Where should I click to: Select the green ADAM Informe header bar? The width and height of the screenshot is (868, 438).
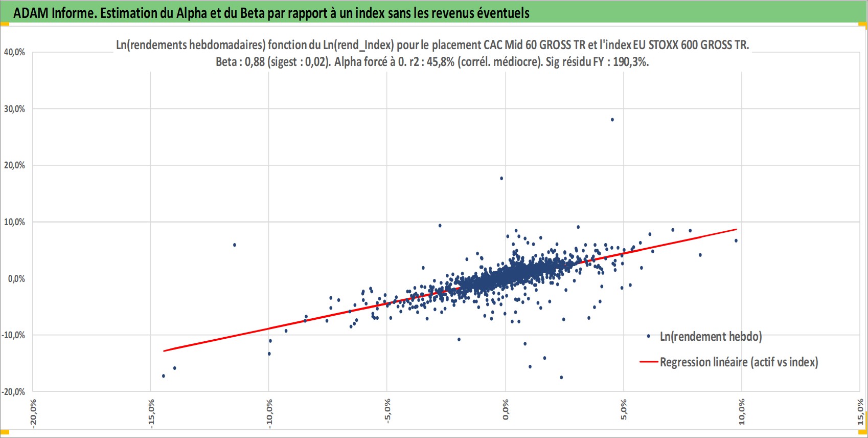point(434,13)
